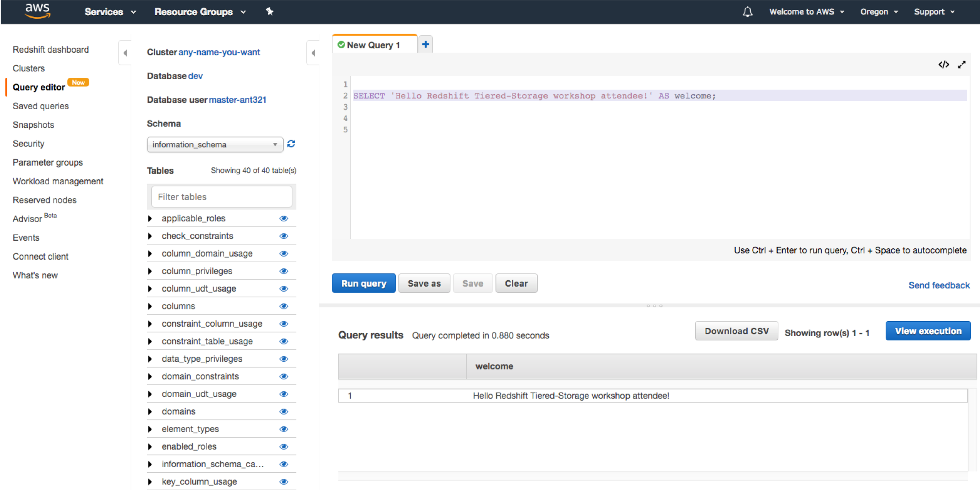Preview column_domain_usage table via eye icon
980x490 pixels.
click(284, 253)
